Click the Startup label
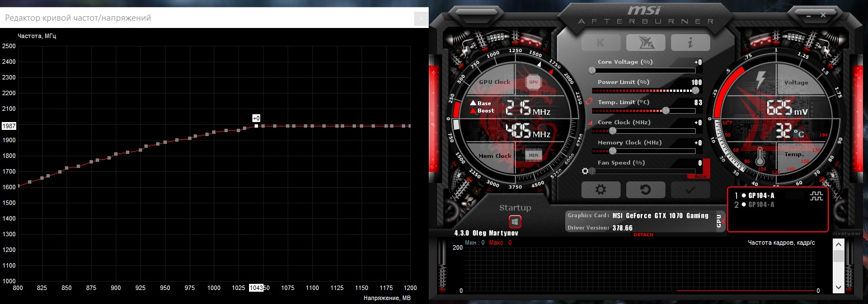Image resolution: width=868 pixels, height=304 pixels. pos(515,208)
